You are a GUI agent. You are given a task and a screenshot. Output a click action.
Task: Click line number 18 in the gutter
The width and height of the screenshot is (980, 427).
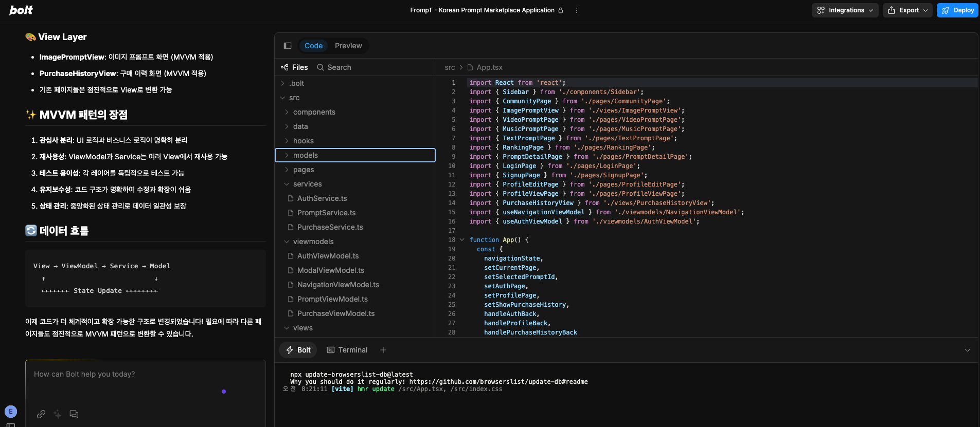tap(452, 240)
